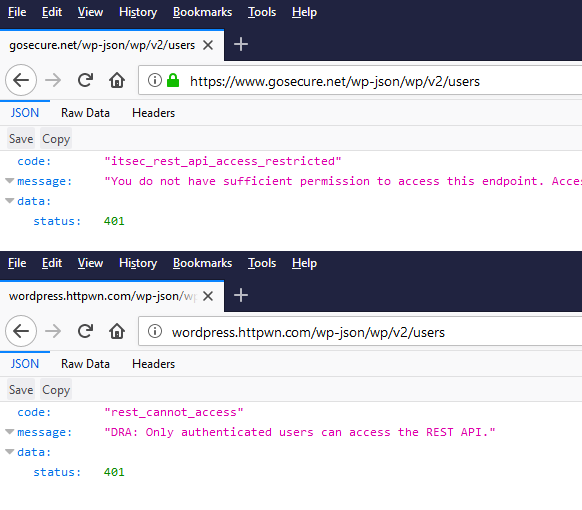Screen dimensions: 582x510
Task: Select status value 401 in wordpress.httpwn.com JSON
Action: pos(114,472)
